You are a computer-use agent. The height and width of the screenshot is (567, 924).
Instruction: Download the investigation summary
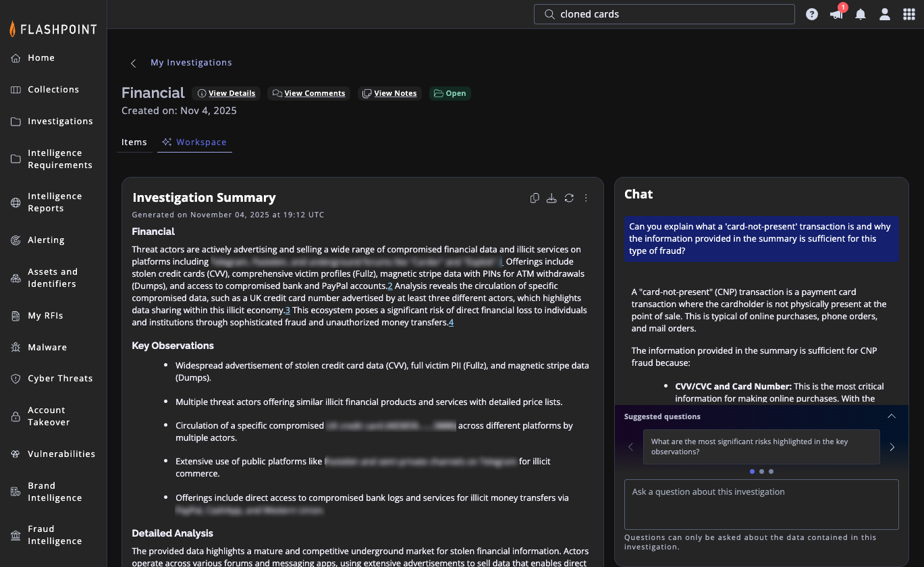coord(551,198)
